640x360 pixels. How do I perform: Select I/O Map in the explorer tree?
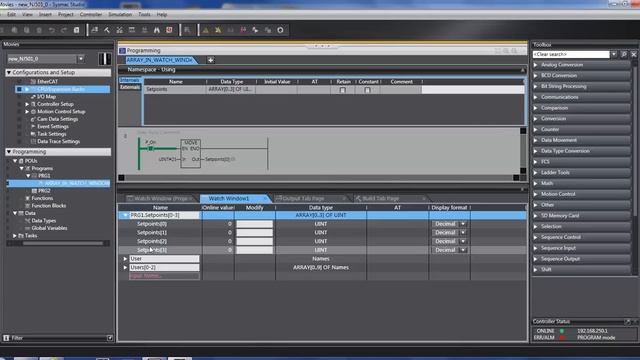pyautogui.click(x=46, y=97)
